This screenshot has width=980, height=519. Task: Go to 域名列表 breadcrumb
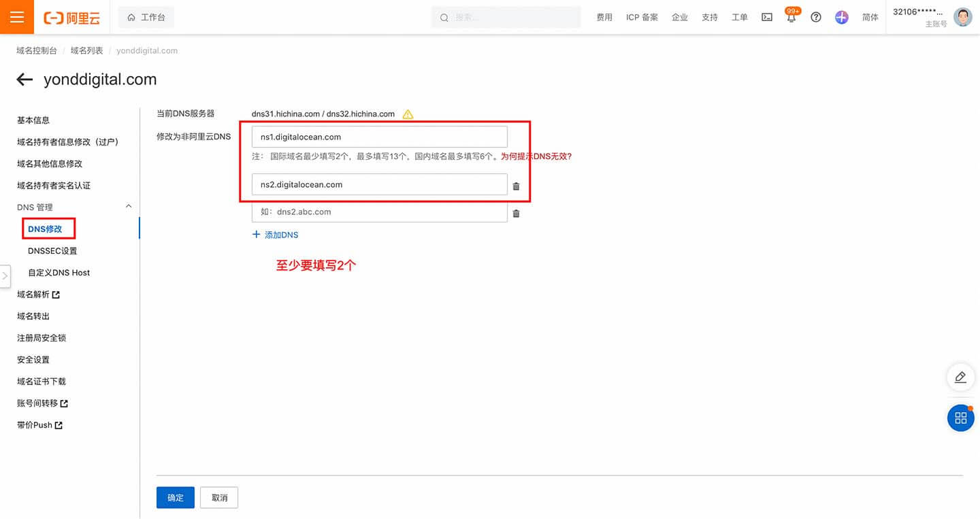pos(86,50)
